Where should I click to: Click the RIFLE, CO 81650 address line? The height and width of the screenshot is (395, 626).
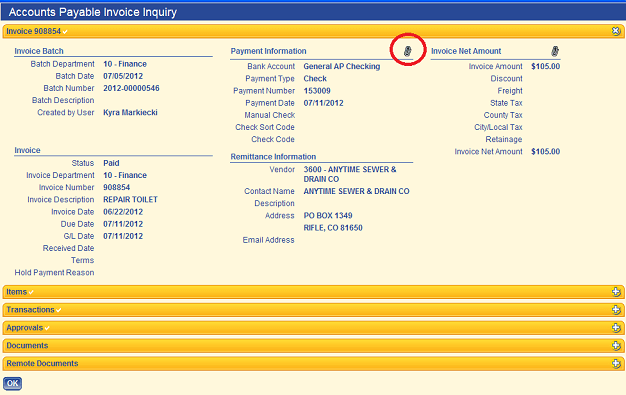click(333, 228)
